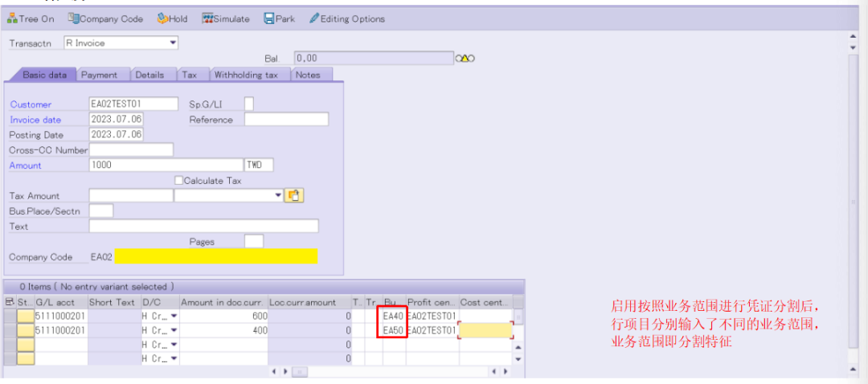
Task: Click the Park document icon
Action: pyautogui.click(x=269, y=18)
